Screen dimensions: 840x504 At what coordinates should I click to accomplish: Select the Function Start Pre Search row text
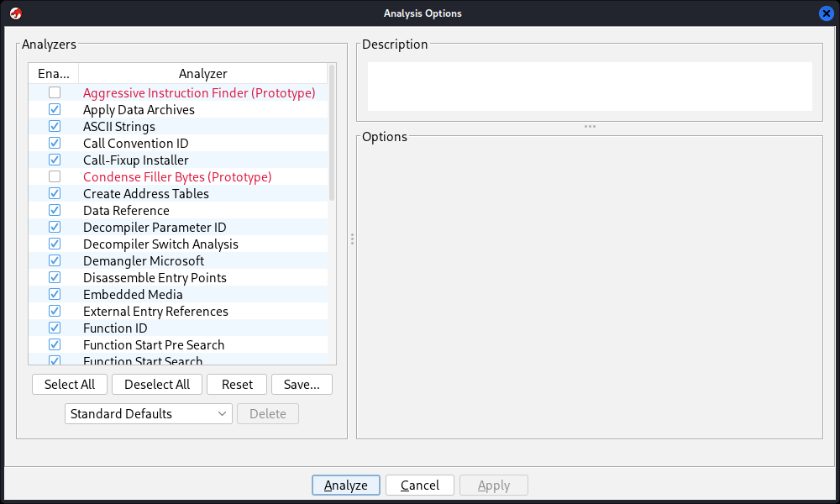[154, 345]
